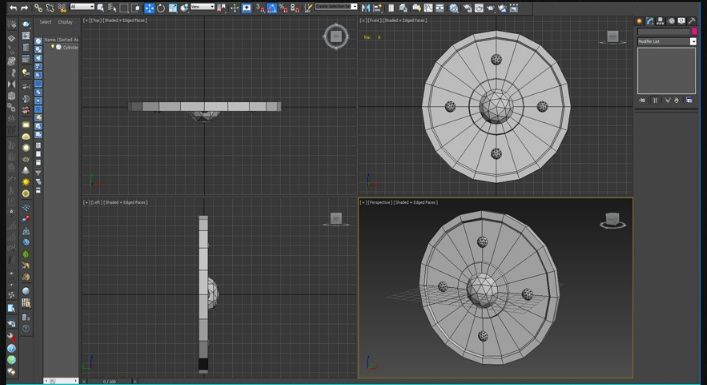Activate the Select and Link tool
Viewport: 707px width, 385px height.
coord(38,8)
